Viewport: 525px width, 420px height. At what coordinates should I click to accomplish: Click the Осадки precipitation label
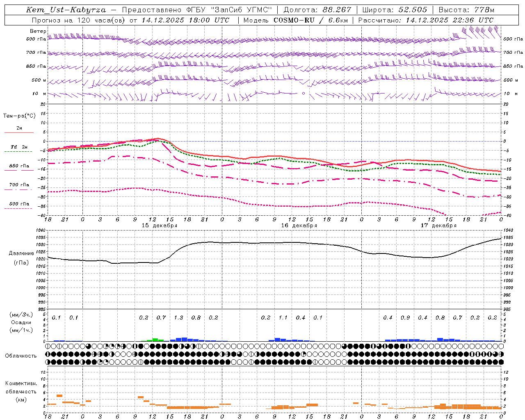21,322
